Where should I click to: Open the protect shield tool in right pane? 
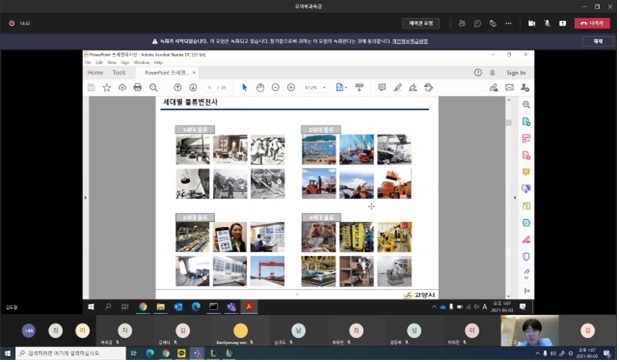pos(526,257)
